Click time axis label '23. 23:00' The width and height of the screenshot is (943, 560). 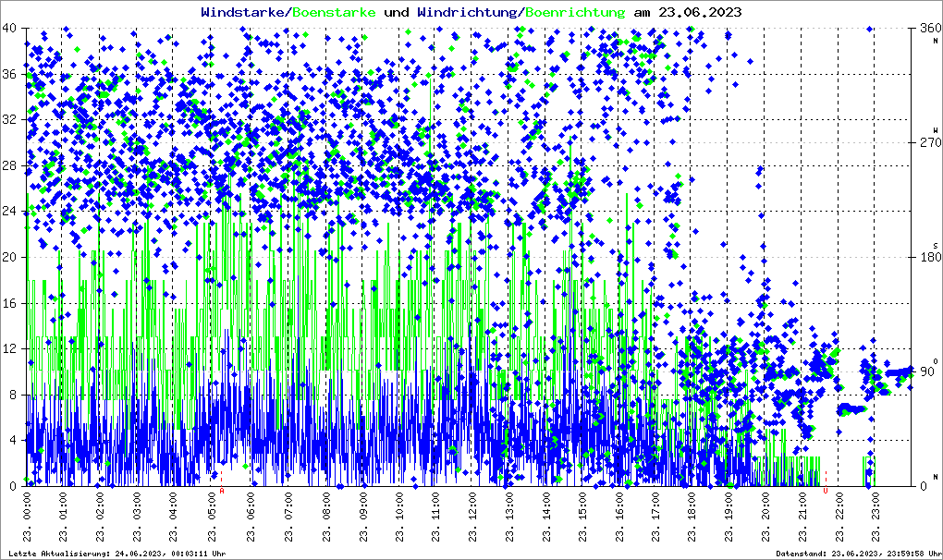[x=875, y=517]
